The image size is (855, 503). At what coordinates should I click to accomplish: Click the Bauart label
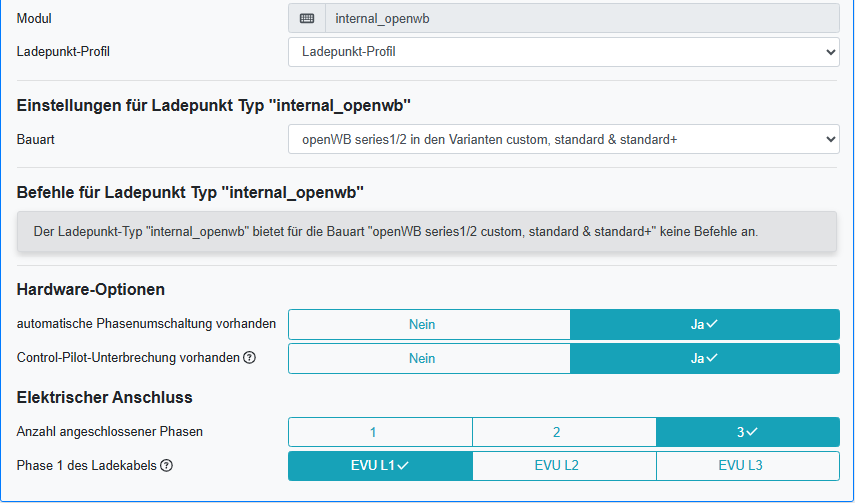tap(35, 139)
